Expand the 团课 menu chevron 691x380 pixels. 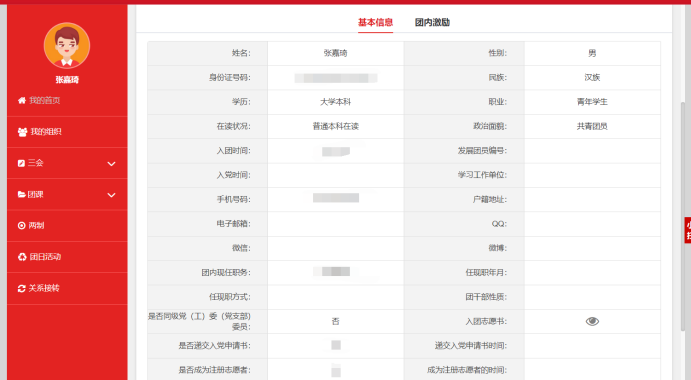[111, 195]
